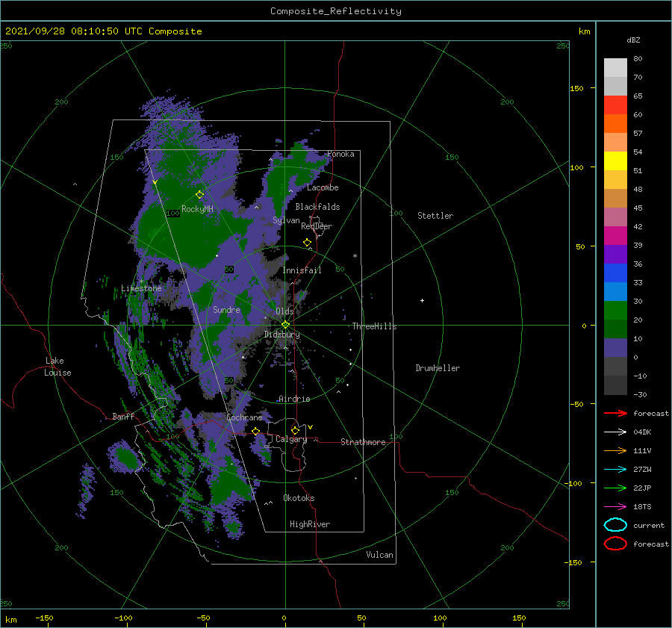Click the Lacombe town label
This screenshot has height=628, width=672.
point(323,187)
